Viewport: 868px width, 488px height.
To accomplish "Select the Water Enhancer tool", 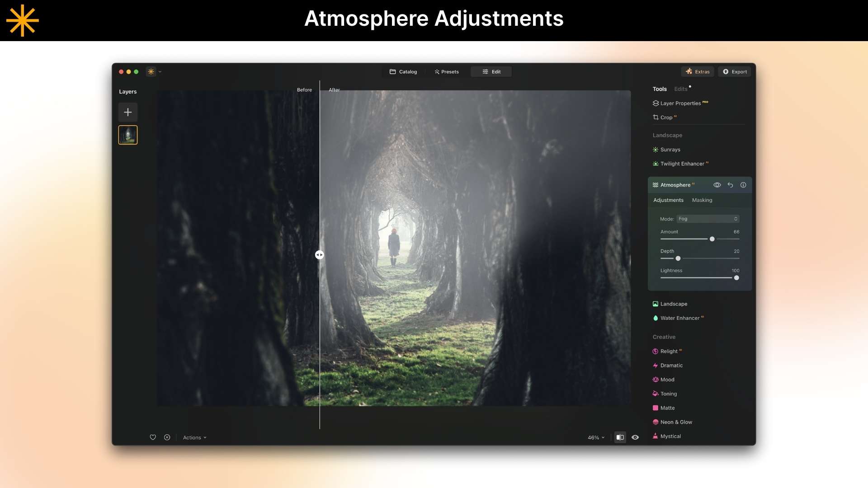I will pyautogui.click(x=680, y=318).
